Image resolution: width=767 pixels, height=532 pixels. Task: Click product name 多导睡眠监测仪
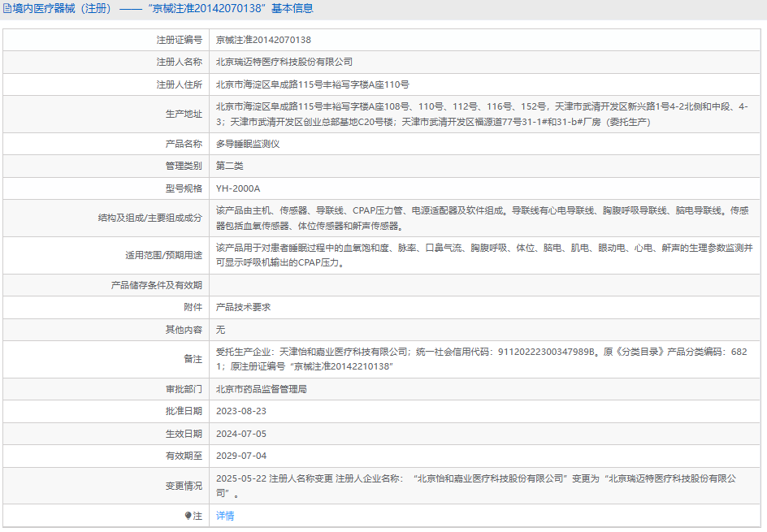pos(248,144)
